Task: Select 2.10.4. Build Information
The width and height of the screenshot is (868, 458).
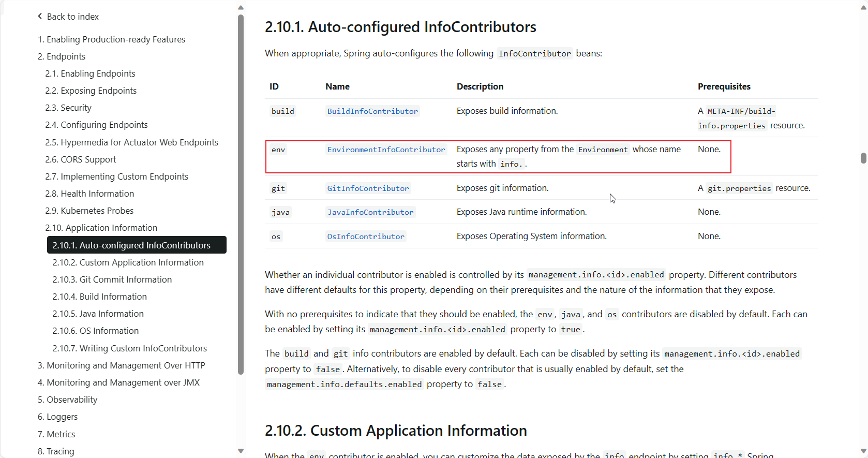Action: tap(99, 297)
